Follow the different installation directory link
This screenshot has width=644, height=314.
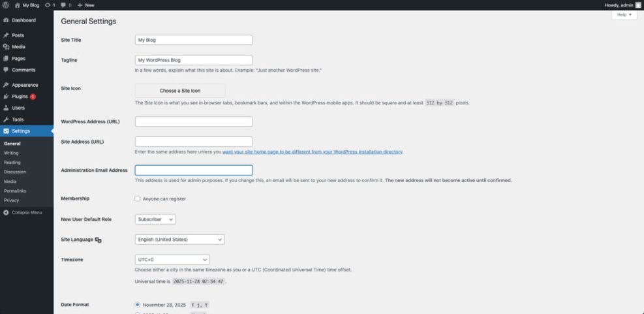(312, 151)
